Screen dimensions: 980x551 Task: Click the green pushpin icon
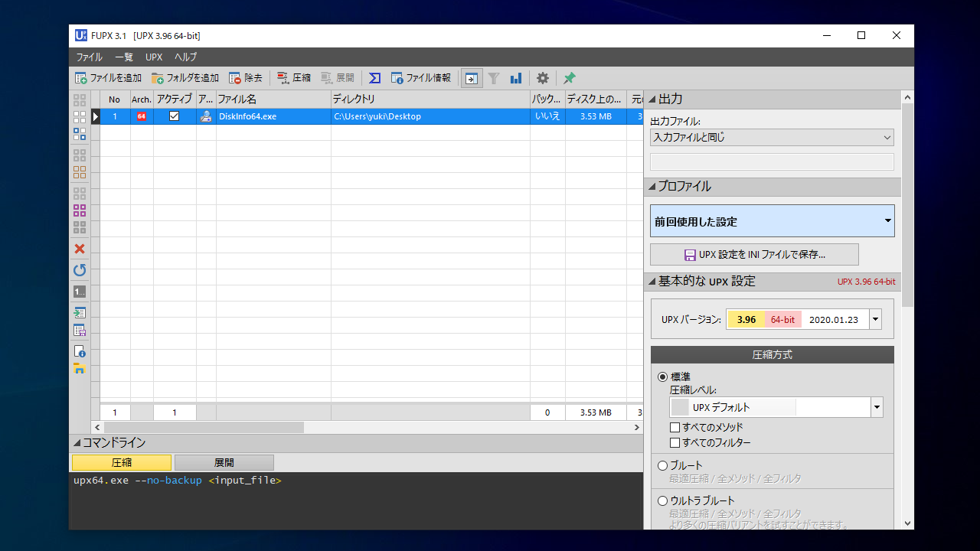pos(570,78)
